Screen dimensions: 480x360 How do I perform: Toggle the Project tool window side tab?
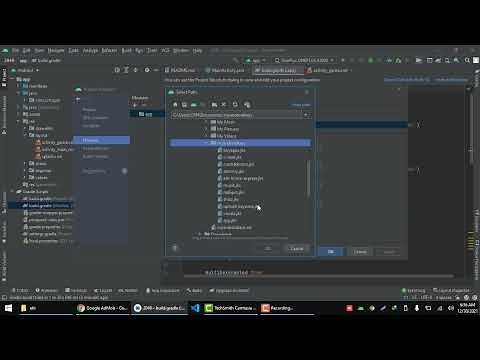(x=4, y=77)
